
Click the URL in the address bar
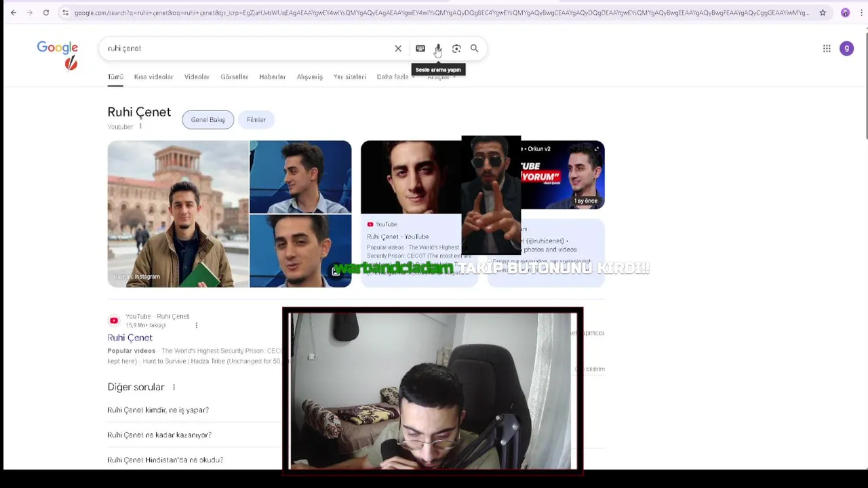(x=441, y=12)
